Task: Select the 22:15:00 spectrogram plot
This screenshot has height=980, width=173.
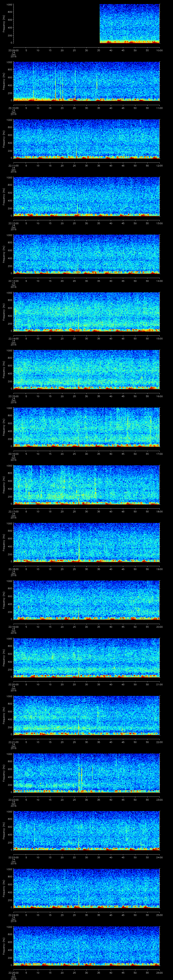Action: point(86,369)
